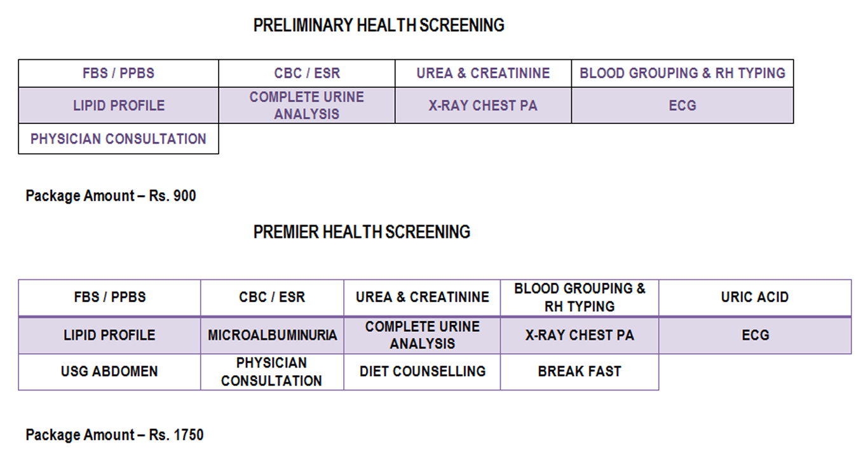This screenshot has width=868, height=463.
Task: Select PHYSICIAN CONSULTATION in the Preliminary table
Action: [118, 139]
